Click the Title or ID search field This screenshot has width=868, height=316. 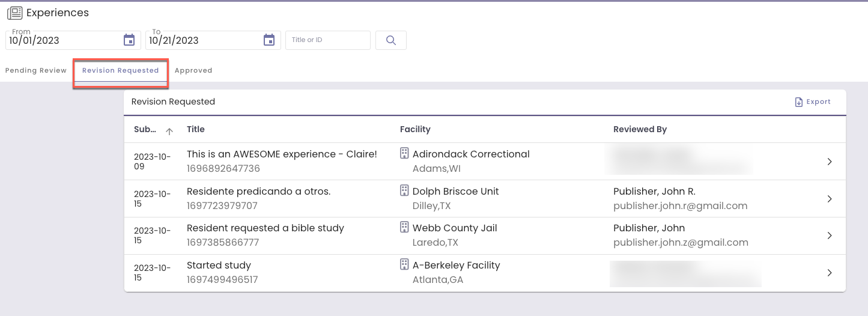point(328,40)
